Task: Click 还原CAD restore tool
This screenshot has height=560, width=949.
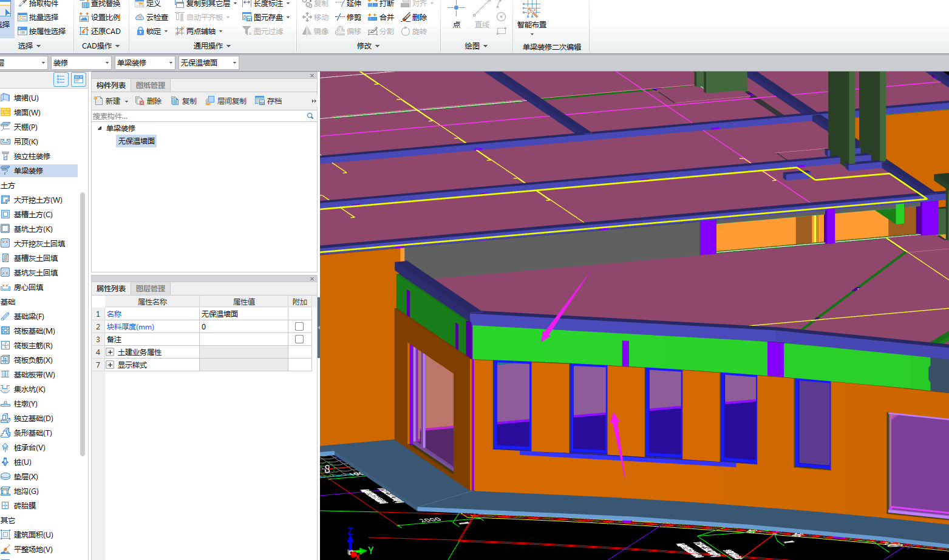Action: 100,31
